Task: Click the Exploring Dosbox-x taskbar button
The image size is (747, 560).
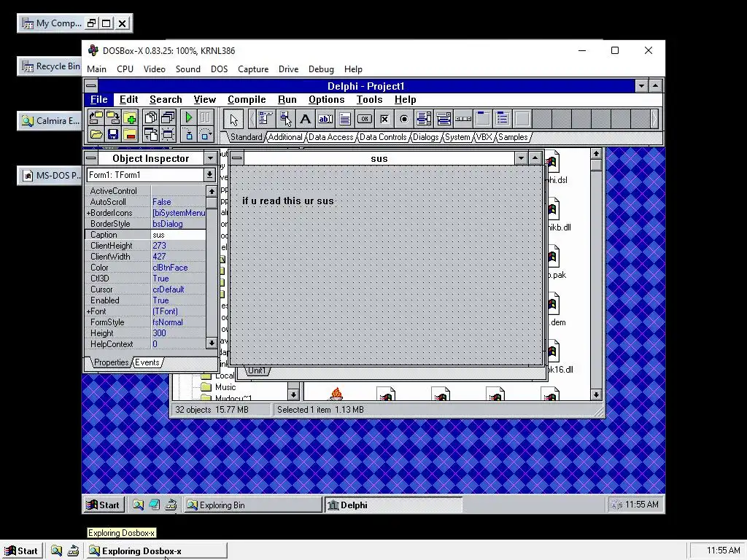Action: (x=157, y=551)
